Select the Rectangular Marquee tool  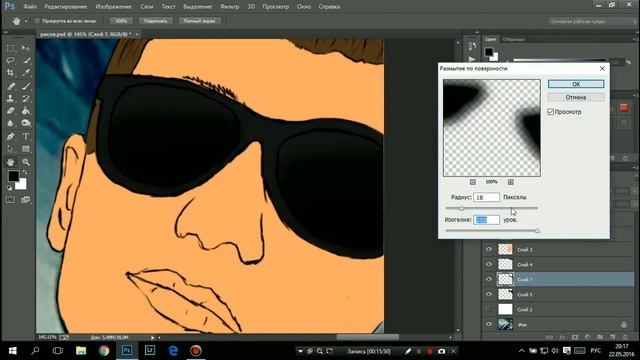(11, 48)
